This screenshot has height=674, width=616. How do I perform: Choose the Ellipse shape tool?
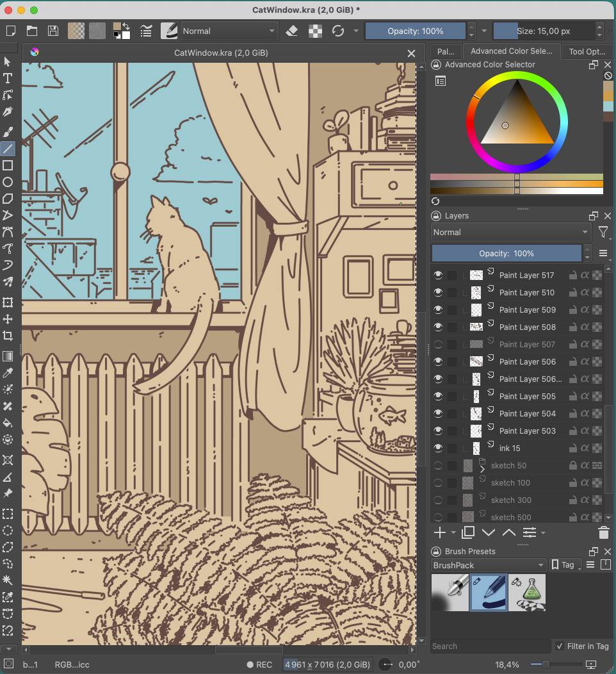(8, 182)
